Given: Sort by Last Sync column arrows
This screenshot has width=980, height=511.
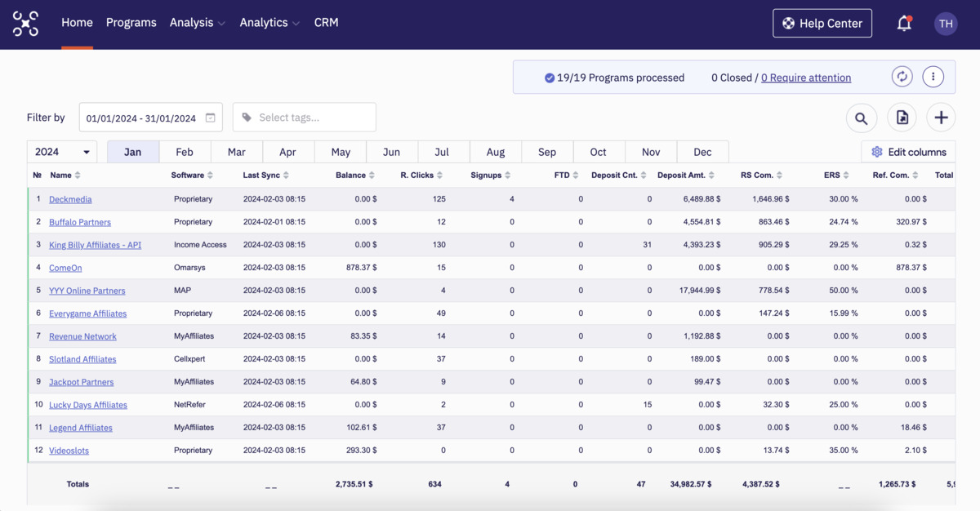Looking at the screenshot, I should [x=286, y=176].
